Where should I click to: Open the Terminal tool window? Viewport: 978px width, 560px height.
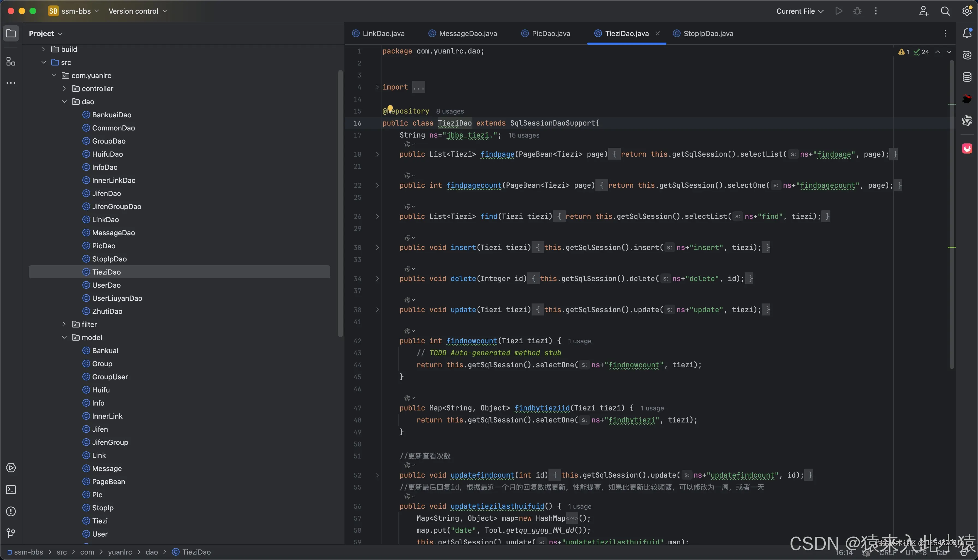click(11, 490)
